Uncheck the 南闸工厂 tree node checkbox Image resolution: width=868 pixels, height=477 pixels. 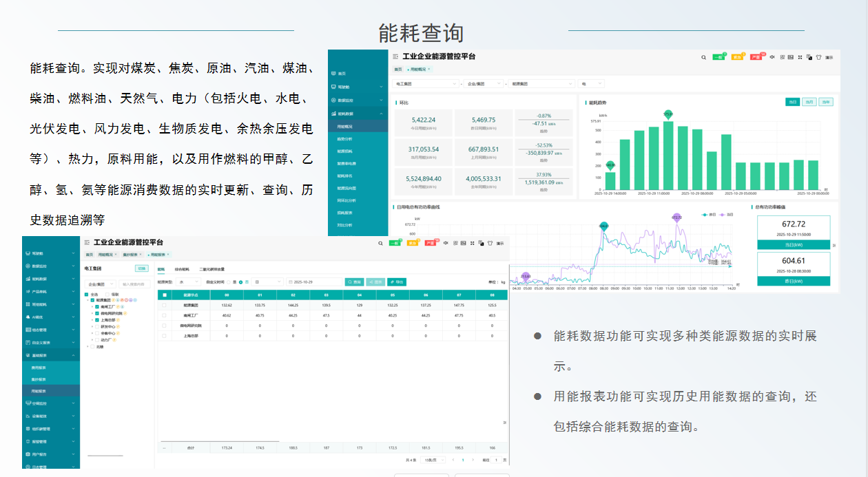97,306
